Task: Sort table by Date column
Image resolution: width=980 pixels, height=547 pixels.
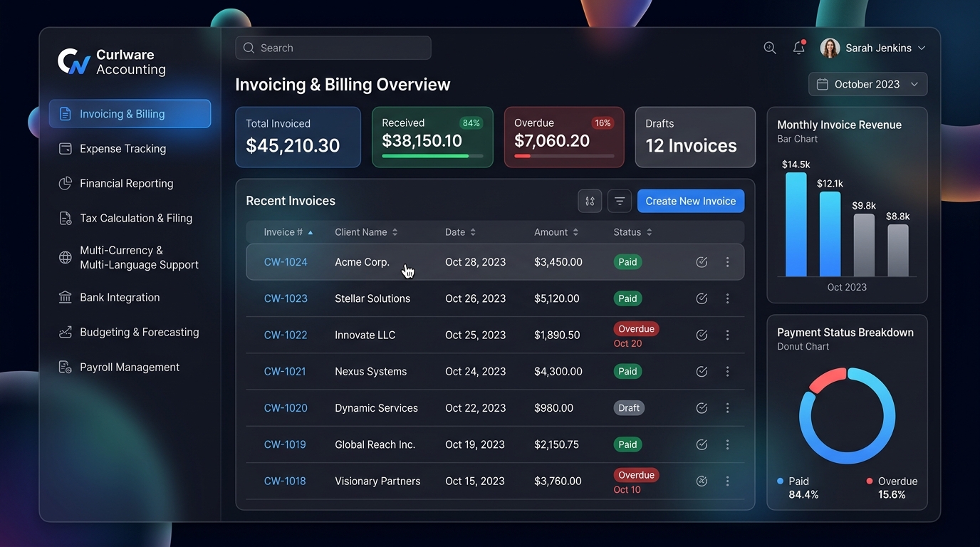Action: tap(460, 232)
